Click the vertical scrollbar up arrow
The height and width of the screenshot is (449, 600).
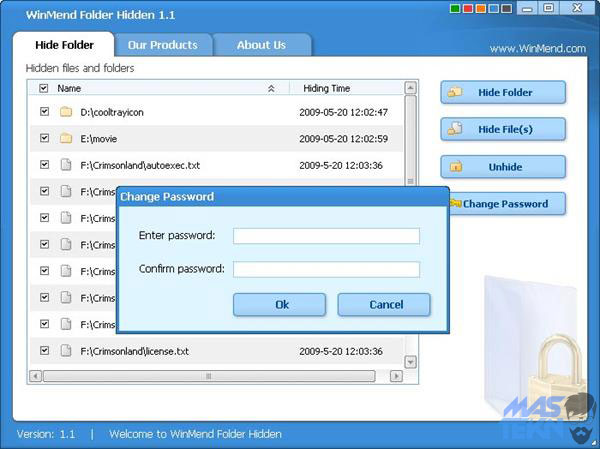410,88
